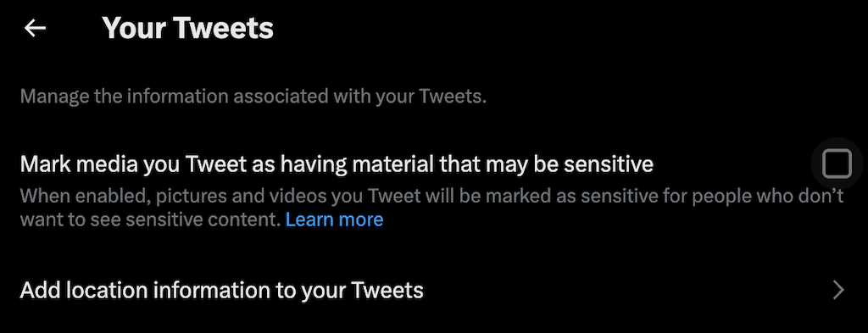
Task: Enable marking media as sensitive
Action: [837, 164]
